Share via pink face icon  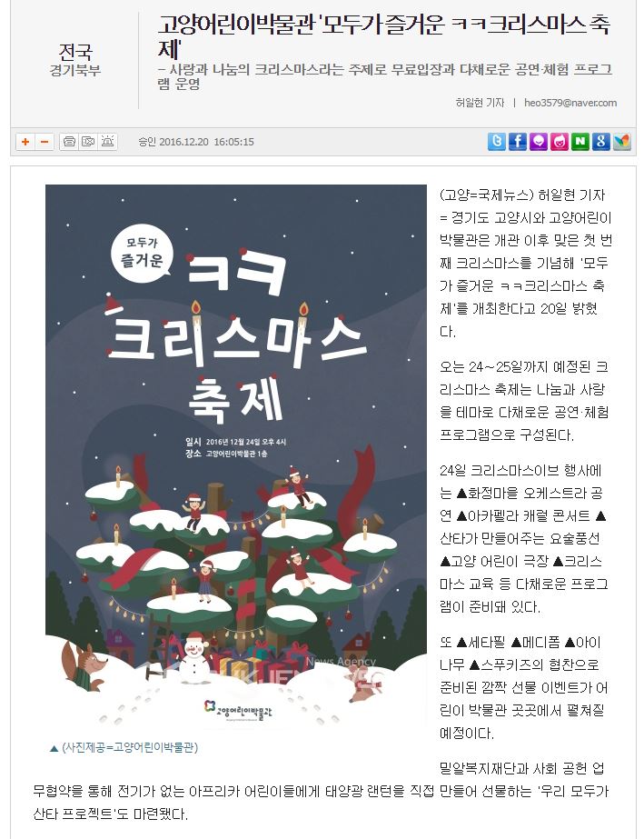pyautogui.click(x=560, y=141)
